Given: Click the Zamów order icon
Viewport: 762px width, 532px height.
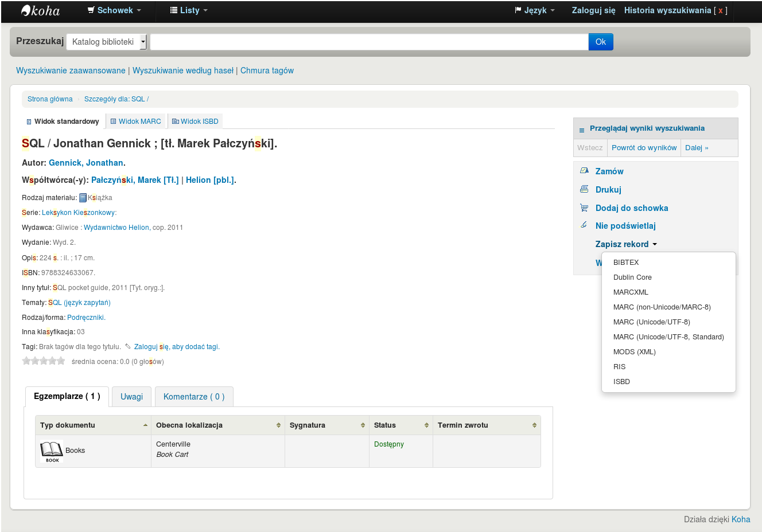Looking at the screenshot, I should point(584,171).
